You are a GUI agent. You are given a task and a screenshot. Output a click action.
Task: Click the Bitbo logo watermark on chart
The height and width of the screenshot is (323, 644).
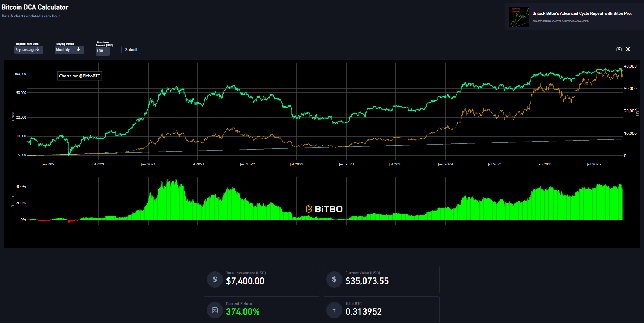pos(324,209)
